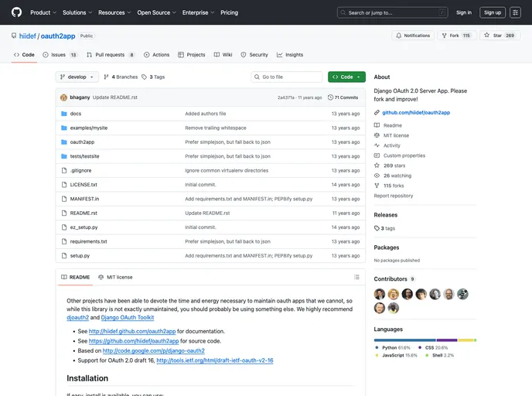The width and height of the screenshot is (532, 396).
Task: Open the Resources dropdown
Action: [114, 12]
